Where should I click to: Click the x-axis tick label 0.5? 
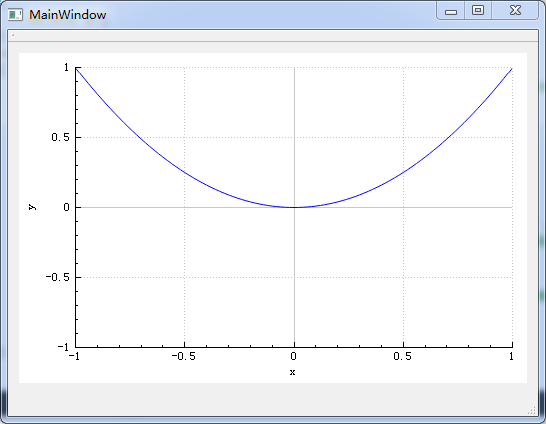(403, 356)
